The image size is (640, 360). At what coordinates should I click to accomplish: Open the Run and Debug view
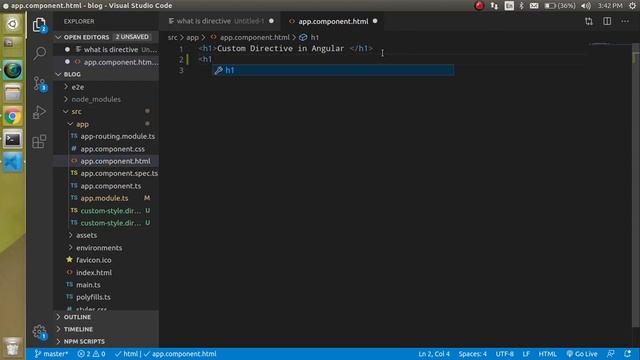(x=39, y=112)
